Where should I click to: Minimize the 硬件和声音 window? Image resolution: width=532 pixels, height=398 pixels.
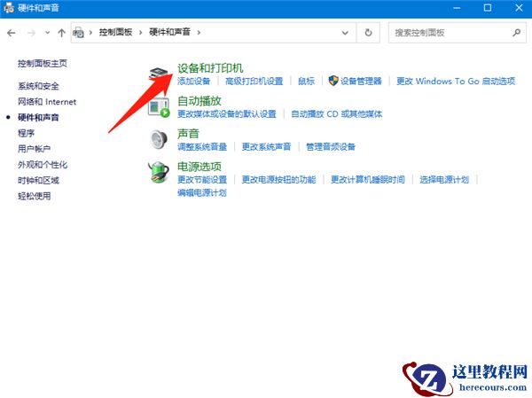[457, 8]
